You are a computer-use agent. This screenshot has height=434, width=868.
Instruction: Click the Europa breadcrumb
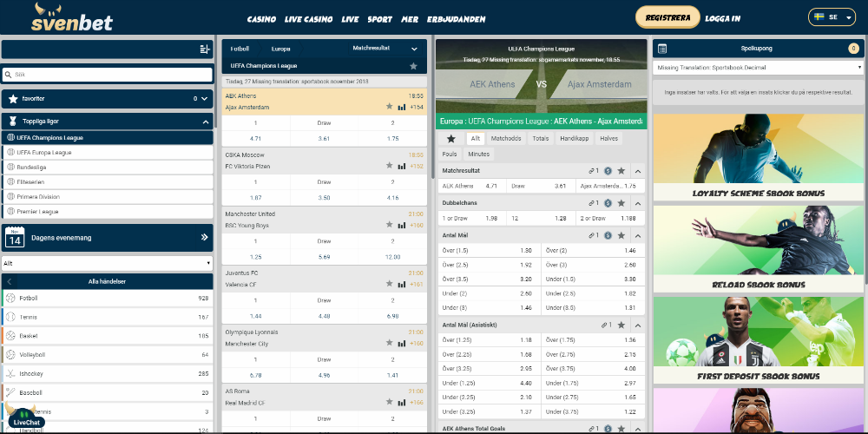pos(280,49)
